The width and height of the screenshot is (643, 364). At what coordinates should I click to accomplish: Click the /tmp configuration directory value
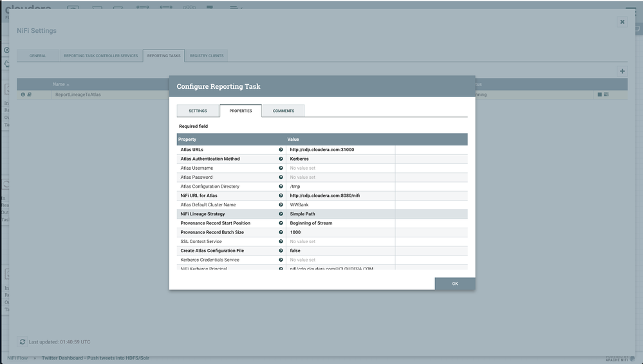click(295, 186)
